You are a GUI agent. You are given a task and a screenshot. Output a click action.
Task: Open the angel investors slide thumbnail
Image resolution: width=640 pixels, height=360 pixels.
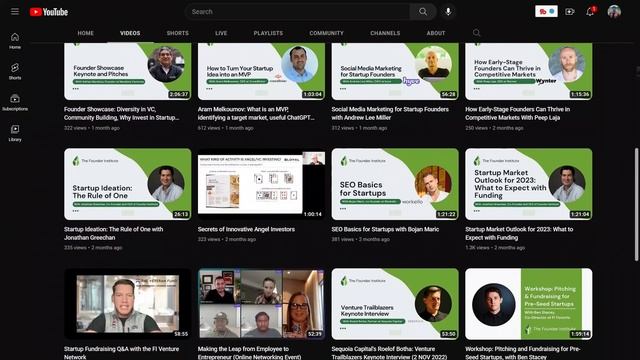click(261, 184)
